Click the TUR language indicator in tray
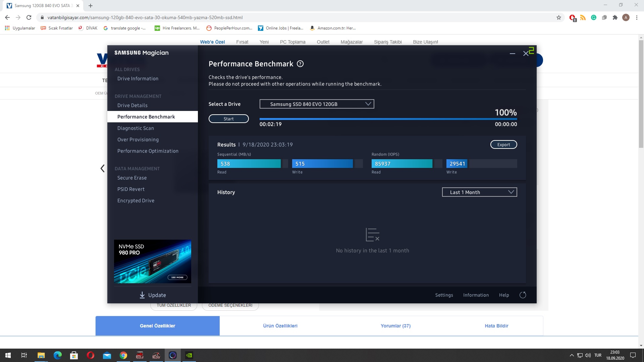 click(x=598, y=355)
